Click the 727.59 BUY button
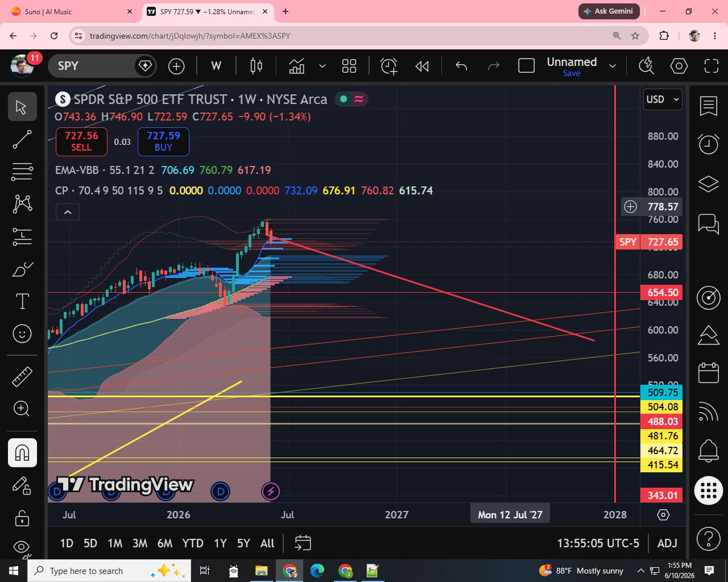Screen dimensions: 728x582 [x=163, y=141]
